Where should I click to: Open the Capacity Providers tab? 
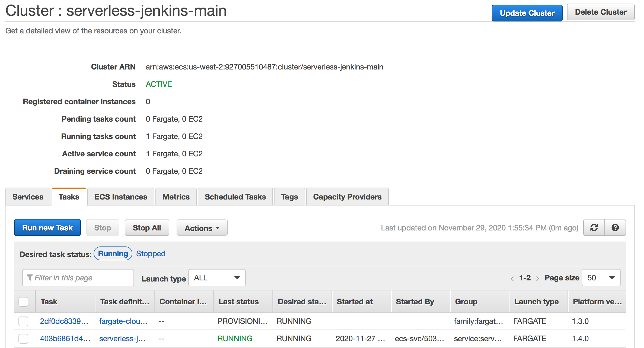tap(347, 197)
